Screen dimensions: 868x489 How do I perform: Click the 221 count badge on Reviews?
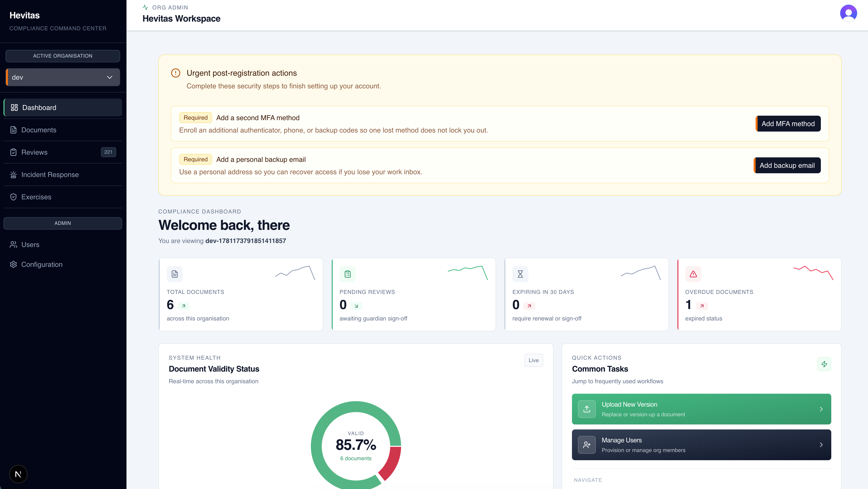(x=108, y=152)
